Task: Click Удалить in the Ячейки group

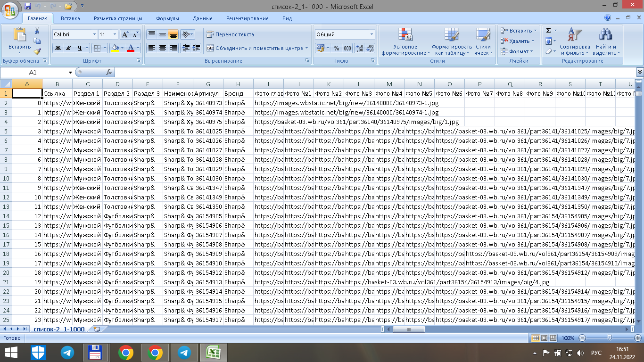Action: pyautogui.click(x=517, y=41)
